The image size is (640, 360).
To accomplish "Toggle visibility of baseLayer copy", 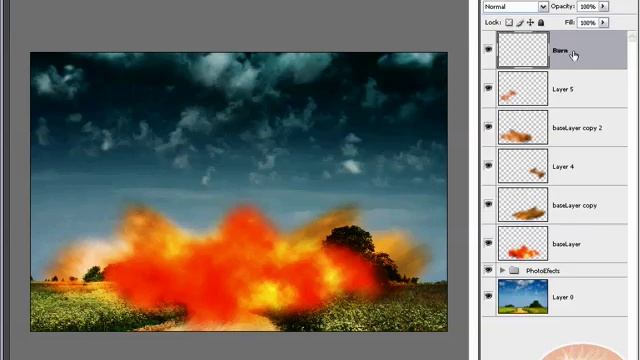I will 488,204.
